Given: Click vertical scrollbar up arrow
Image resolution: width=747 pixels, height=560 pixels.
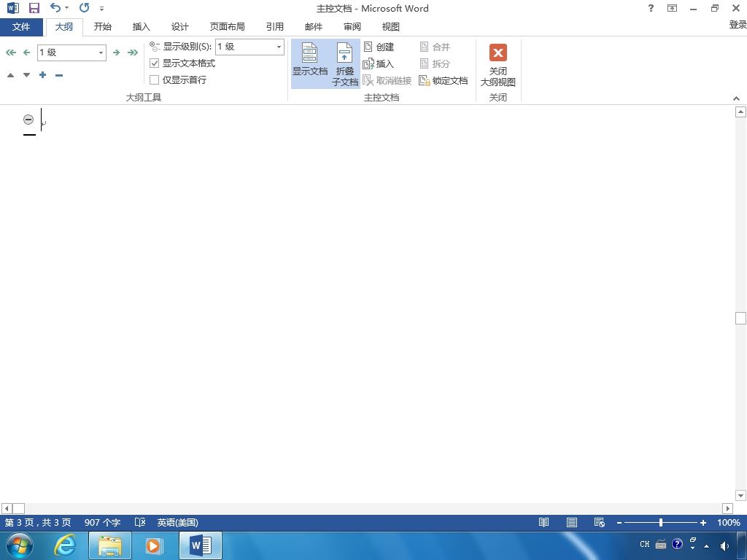Looking at the screenshot, I should coord(740,112).
